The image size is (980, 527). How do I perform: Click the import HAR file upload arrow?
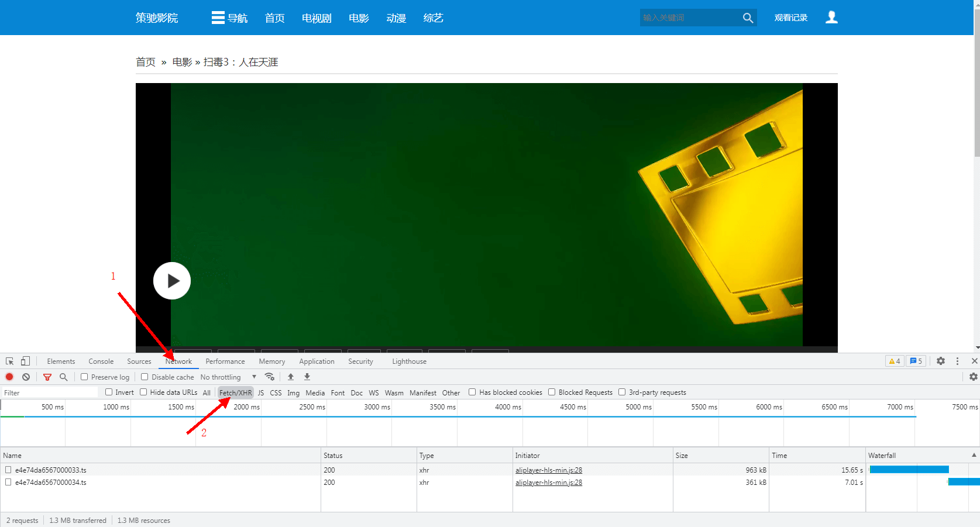point(291,377)
